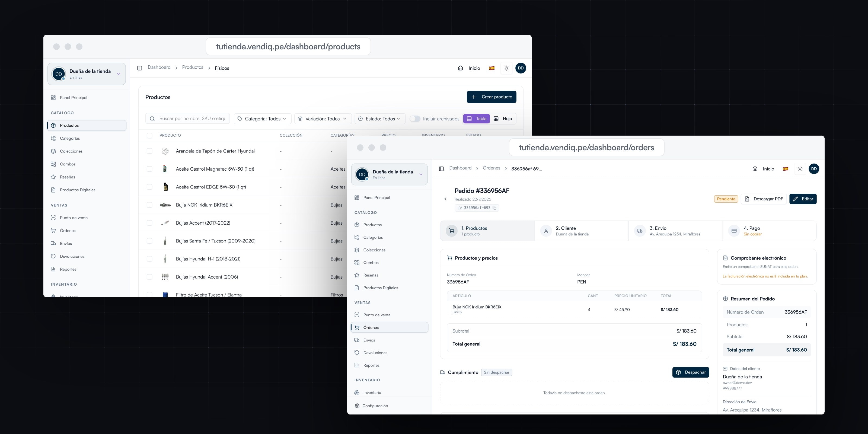
Task: Switch theme with sun icon in orders window
Action: coord(800,169)
